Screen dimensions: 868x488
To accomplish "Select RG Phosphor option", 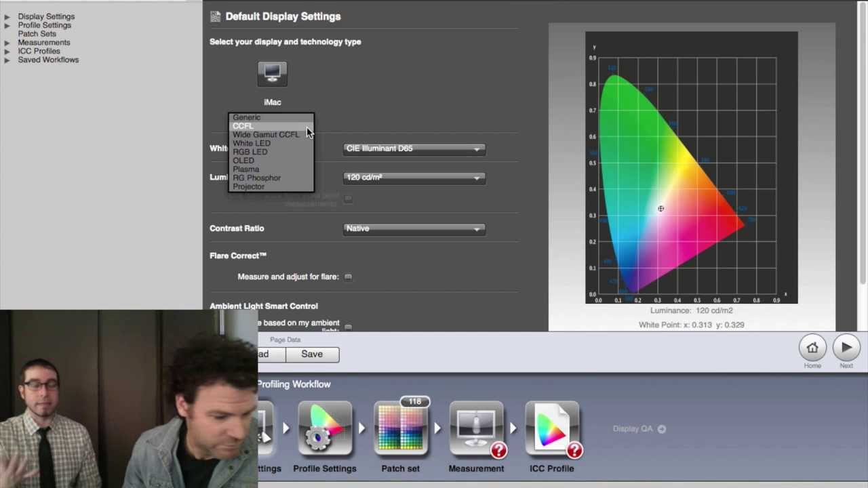I will point(271,178).
